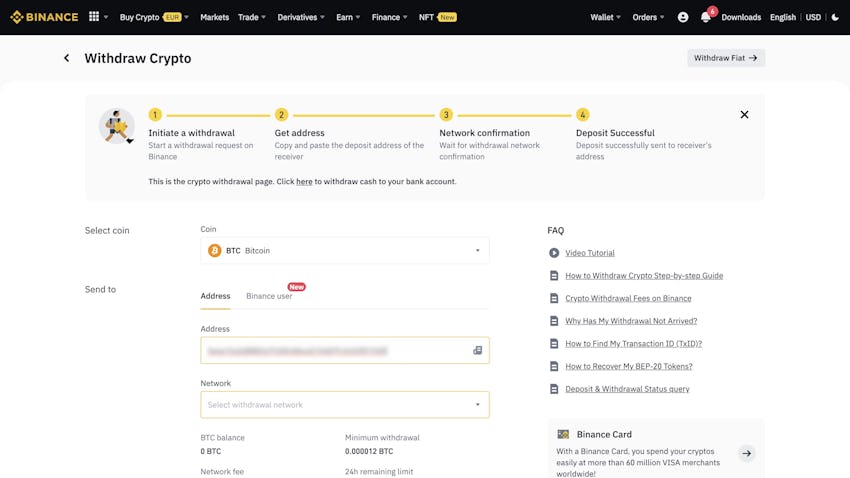Screen dimensions: 850x478
Task: Open the user profile icon
Action: 683,17
